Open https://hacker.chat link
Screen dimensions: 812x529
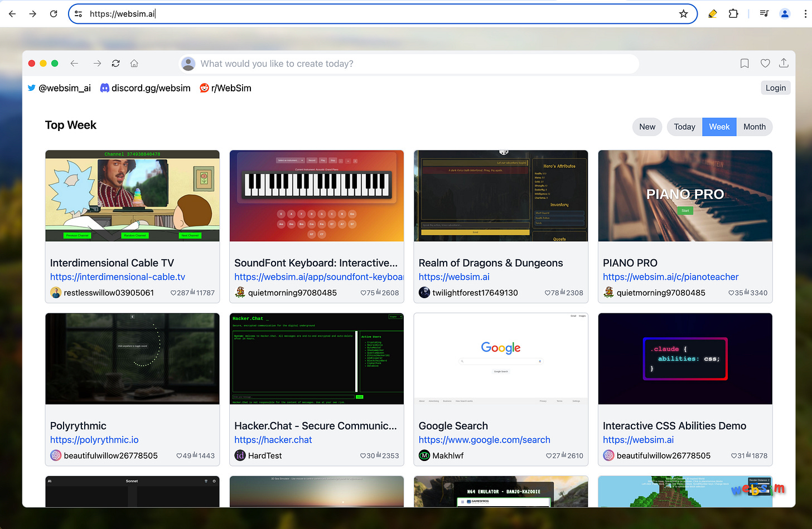tap(273, 440)
